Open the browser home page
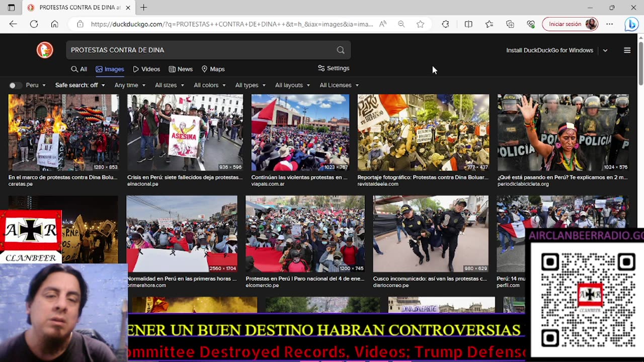Image resolution: width=644 pixels, height=362 pixels. (54, 24)
